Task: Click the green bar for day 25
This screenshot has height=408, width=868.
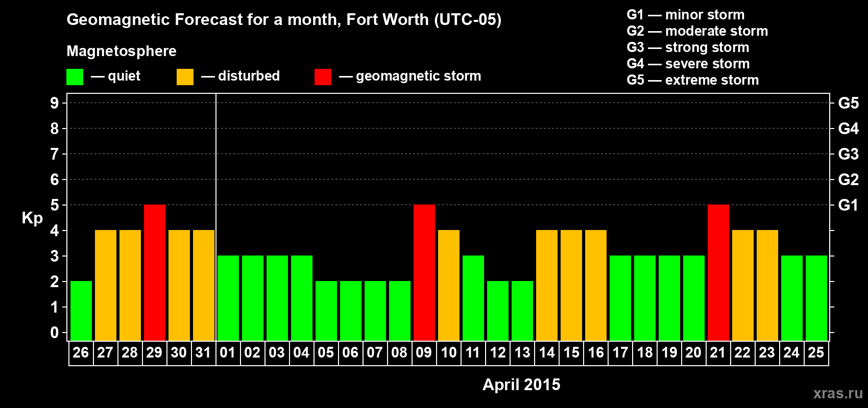Action: point(816,298)
